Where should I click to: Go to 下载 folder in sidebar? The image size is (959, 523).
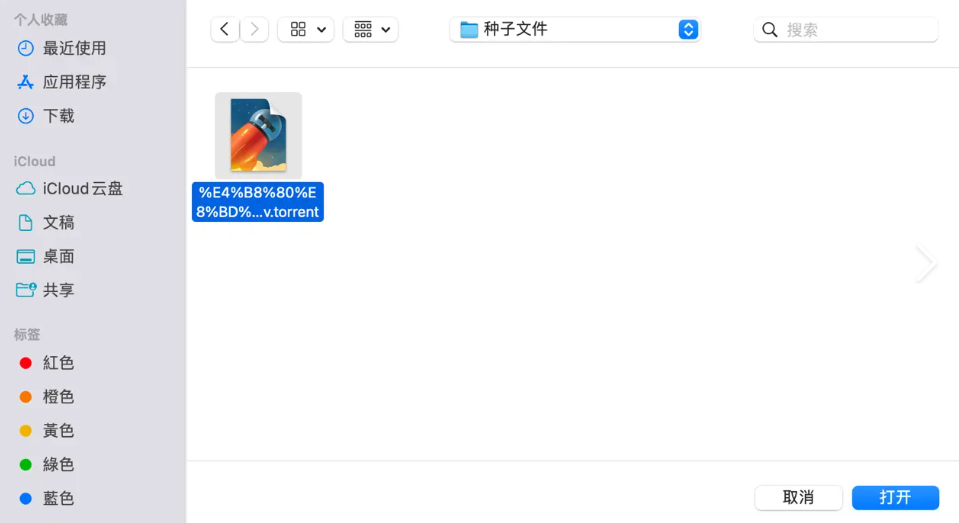46,116
